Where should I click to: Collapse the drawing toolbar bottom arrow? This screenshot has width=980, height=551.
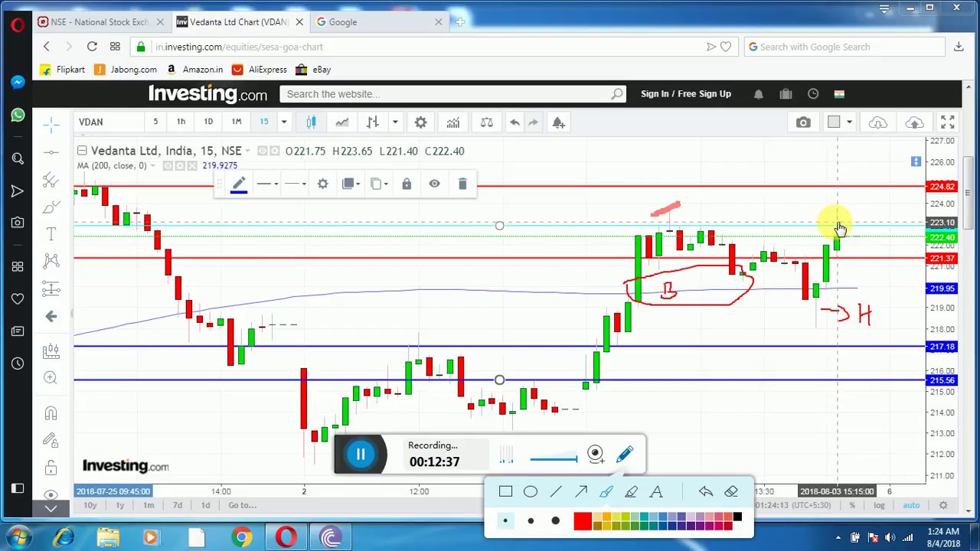51,508
